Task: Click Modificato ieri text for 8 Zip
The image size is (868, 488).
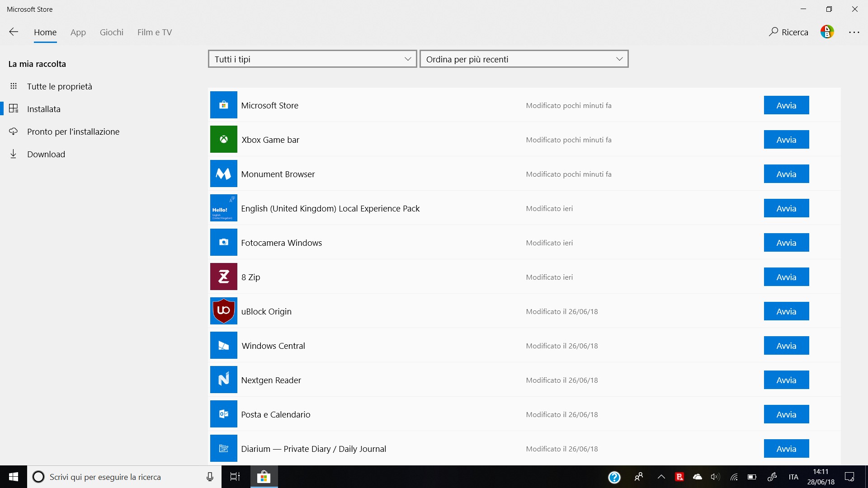Action: pos(549,277)
